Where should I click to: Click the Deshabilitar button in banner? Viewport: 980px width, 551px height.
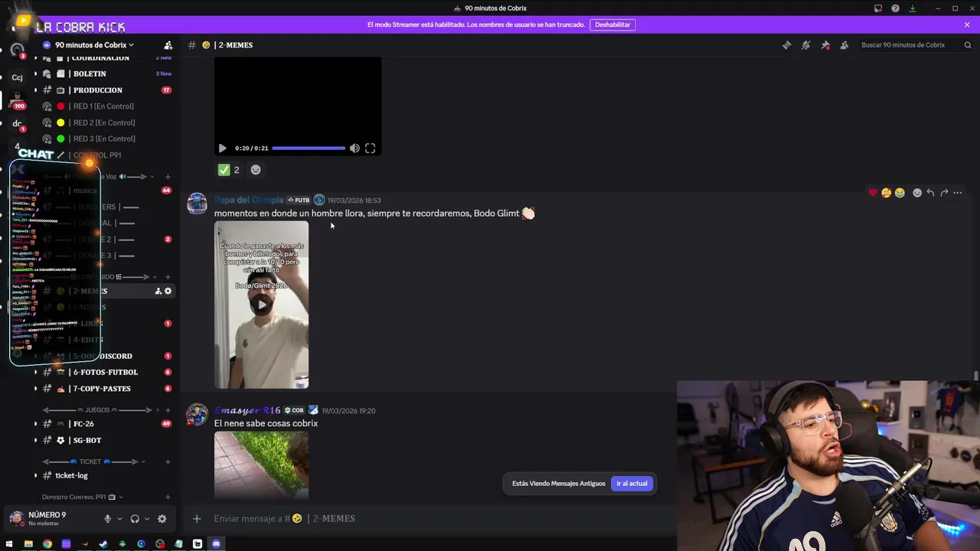(612, 24)
